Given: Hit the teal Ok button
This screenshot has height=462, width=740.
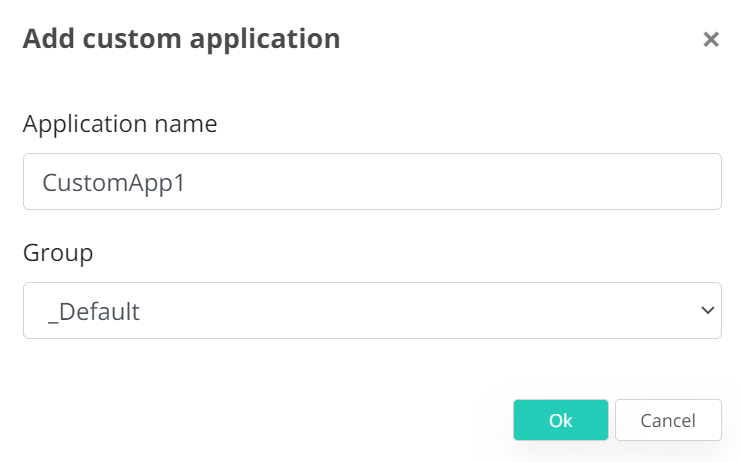Looking at the screenshot, I should point(560,420).
